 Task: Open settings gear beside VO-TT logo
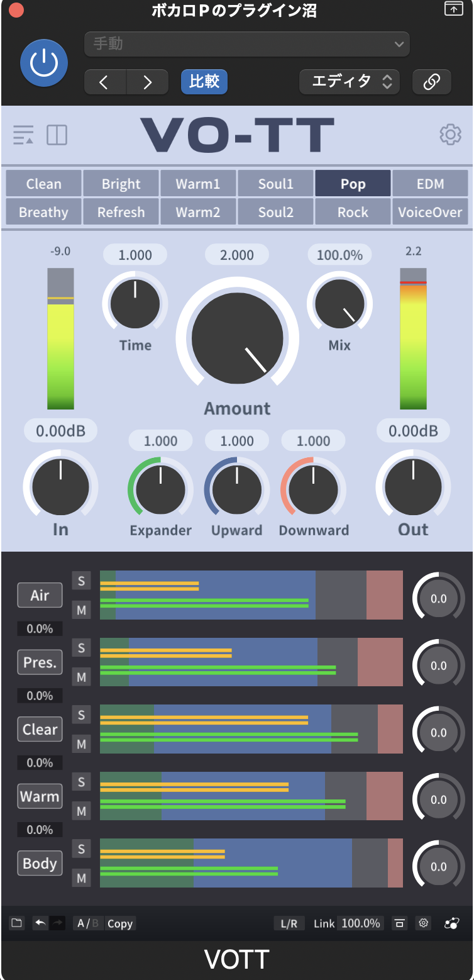tap(450, 135)
